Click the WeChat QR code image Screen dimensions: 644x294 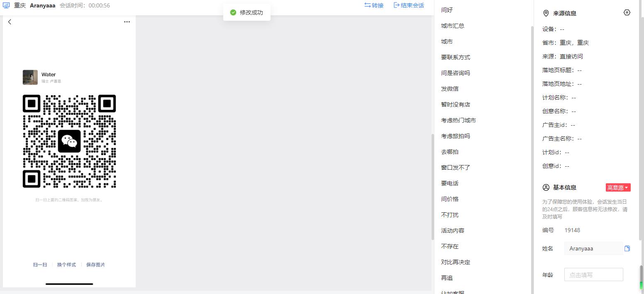[69, 141]
